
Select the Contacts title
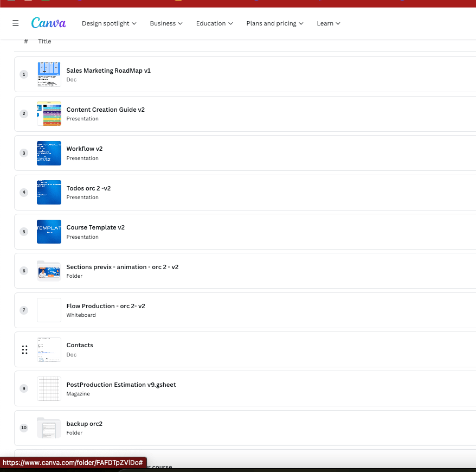pos(80,346)
